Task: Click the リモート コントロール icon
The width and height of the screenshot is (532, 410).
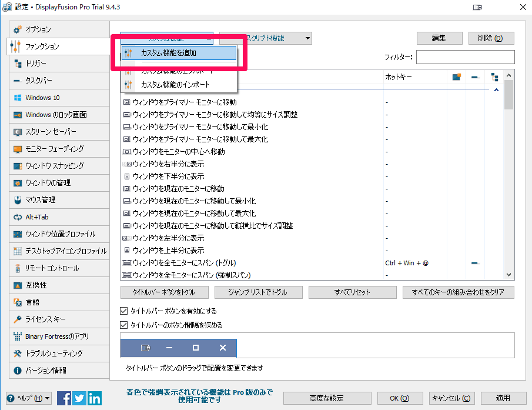Action: 18,268
